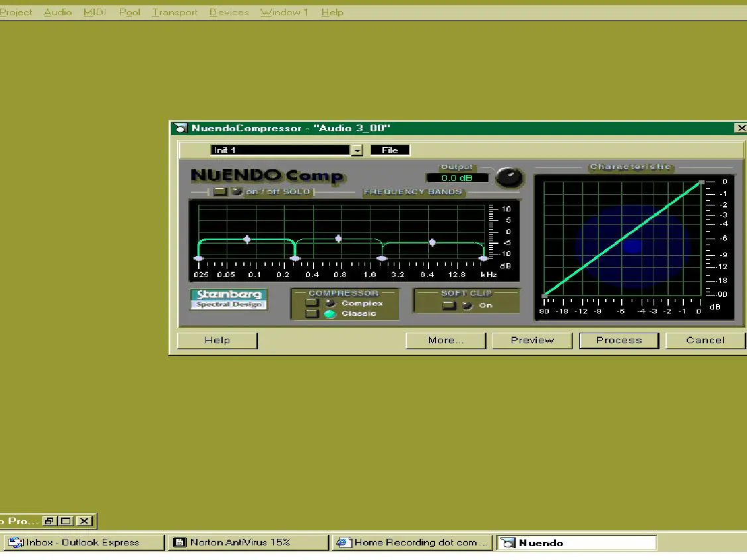Expand the Init 1 preset dropdown arrow
The height and width of the screenshot is (560, 747).
click(x=357, y=150)
